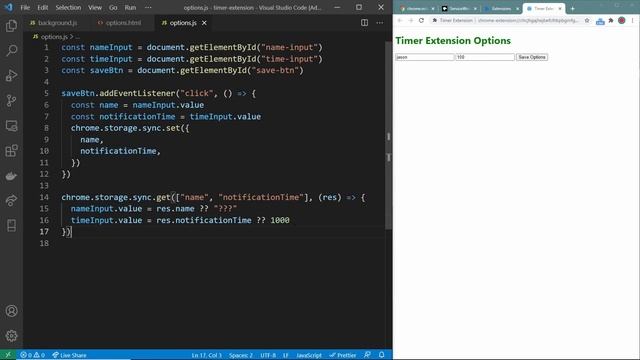Open the Search view in activity bar
Screen dimensions: 640x360
pos(11,51)
